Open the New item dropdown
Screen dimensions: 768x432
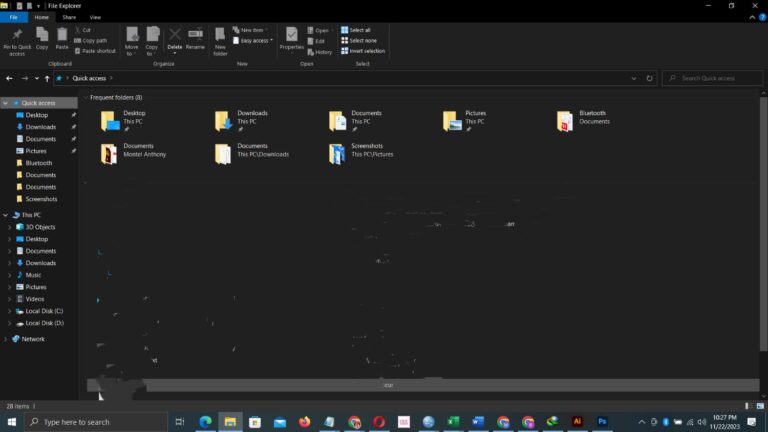[x=250, y=30]
